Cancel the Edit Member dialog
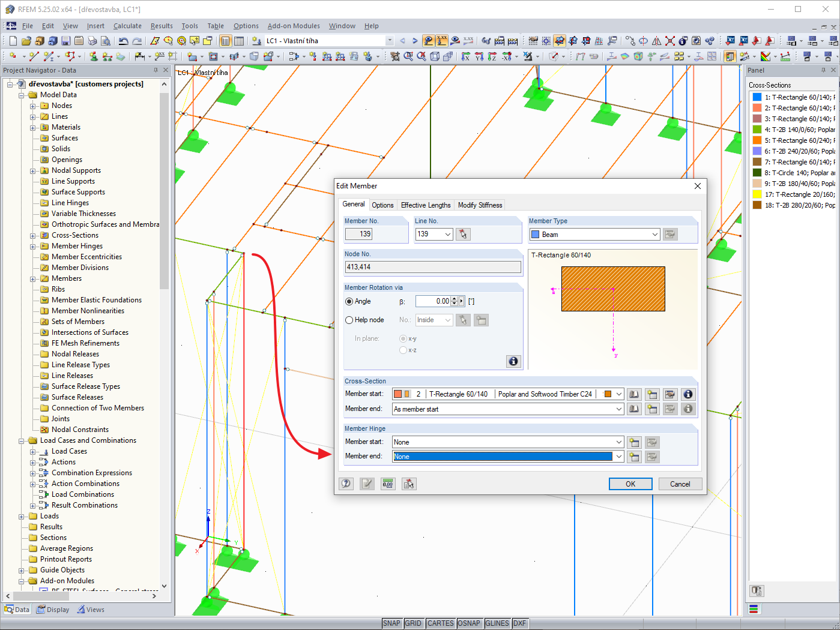 680,484
